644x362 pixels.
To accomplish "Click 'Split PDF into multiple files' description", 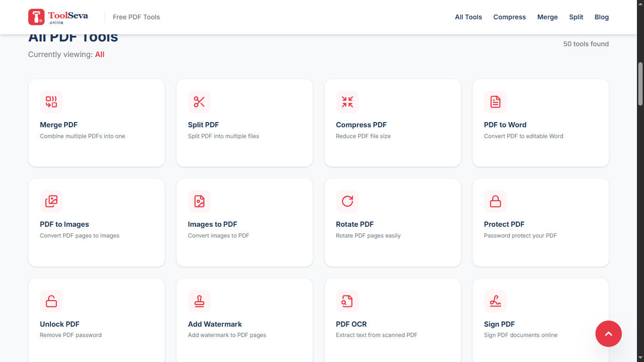I will (x=223, y=136).
